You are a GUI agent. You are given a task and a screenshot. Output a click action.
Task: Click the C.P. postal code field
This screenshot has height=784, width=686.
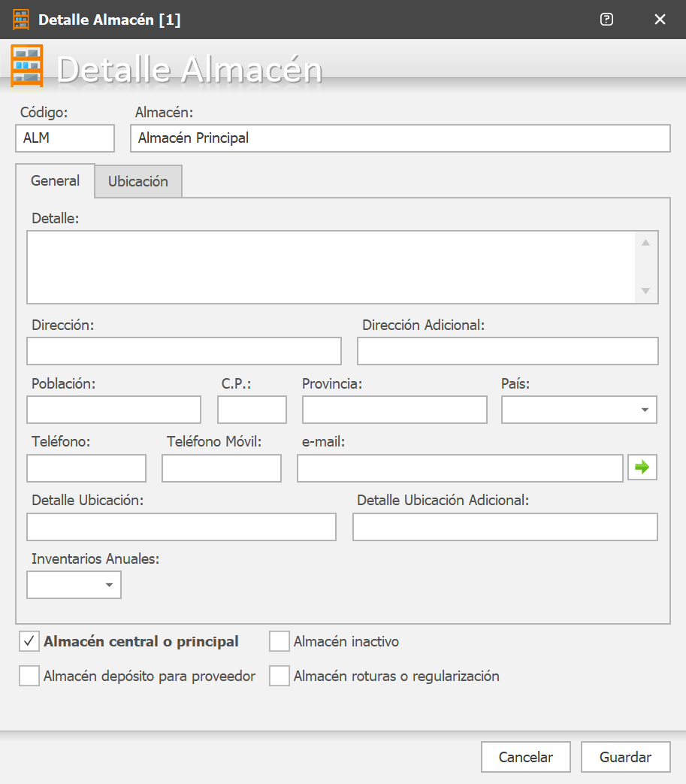click(x=252, y=410)
